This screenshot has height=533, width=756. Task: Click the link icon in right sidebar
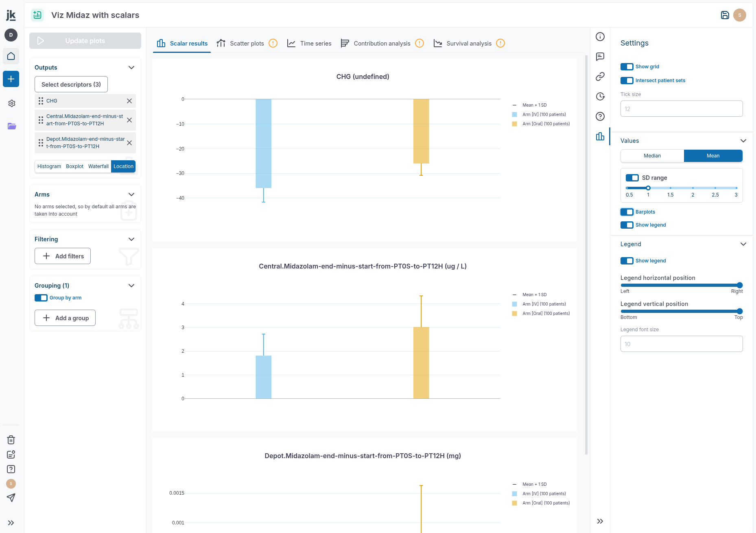pos(600,76)
